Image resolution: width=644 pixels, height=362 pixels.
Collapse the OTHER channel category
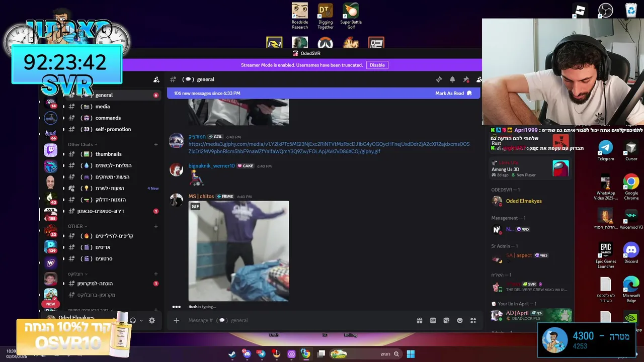point(77,226)
